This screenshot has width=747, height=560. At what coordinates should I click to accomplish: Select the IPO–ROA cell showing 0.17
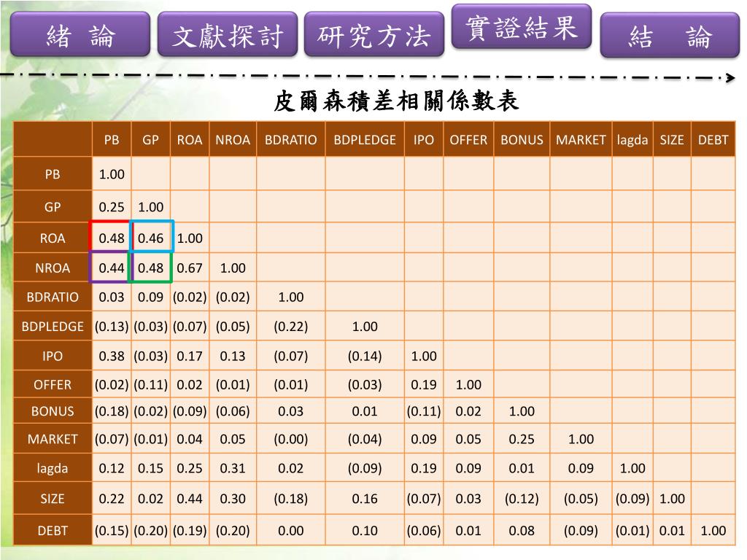190,356
